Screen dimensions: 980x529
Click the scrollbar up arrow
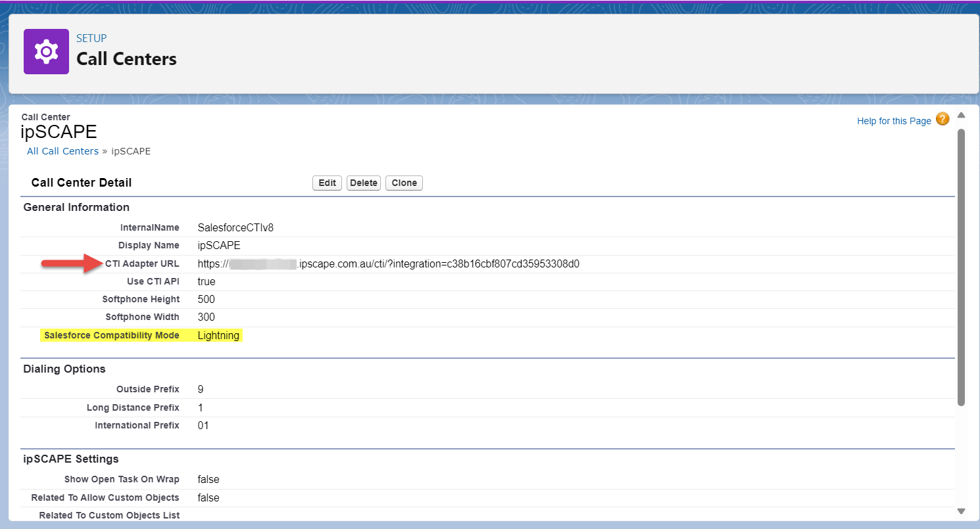[961, 116]
